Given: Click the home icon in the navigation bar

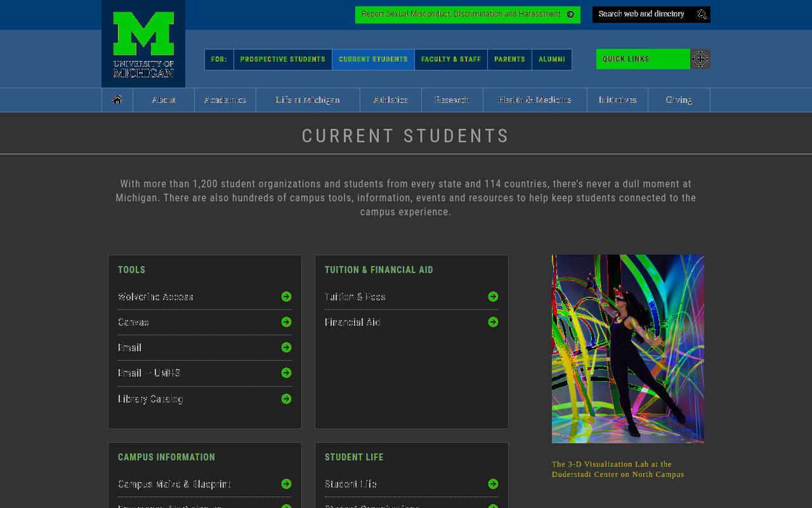Looking at the screenshot, I should pyautogui.click(x=117, y=100).
